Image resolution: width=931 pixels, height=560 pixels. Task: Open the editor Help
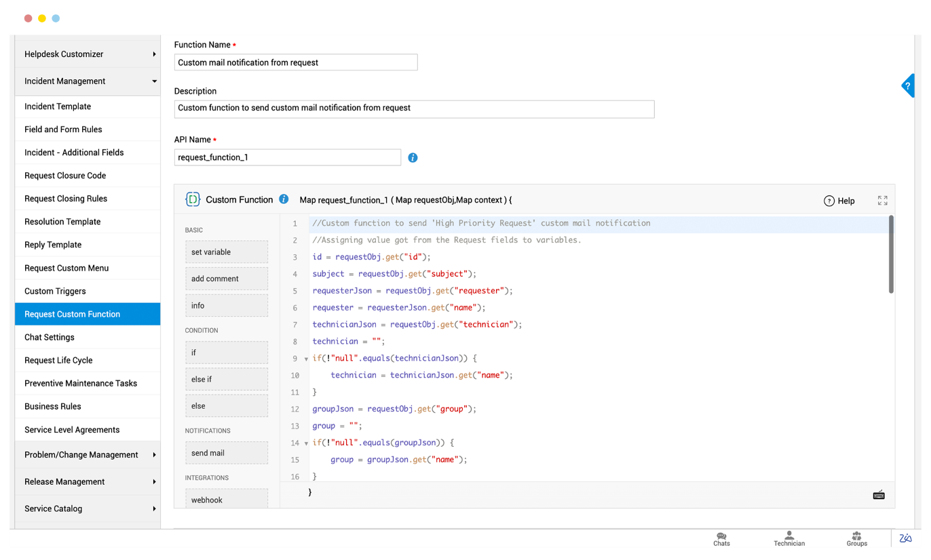(x=839, y=201)
